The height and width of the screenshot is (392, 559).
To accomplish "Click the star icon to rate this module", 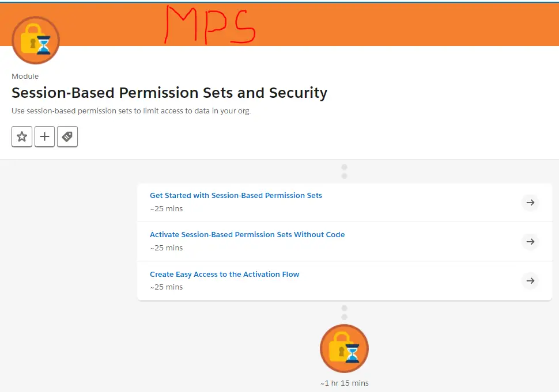I will [22, 136].
